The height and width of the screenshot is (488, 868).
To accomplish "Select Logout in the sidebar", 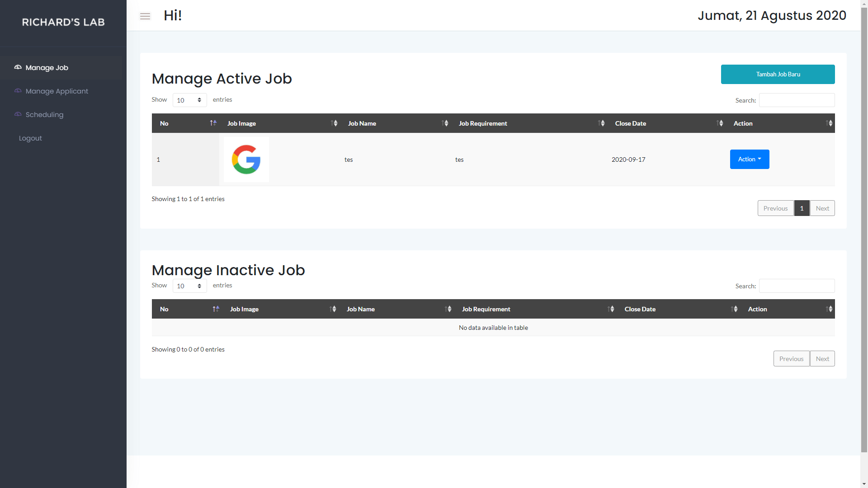I will click(x=30, y=138).
